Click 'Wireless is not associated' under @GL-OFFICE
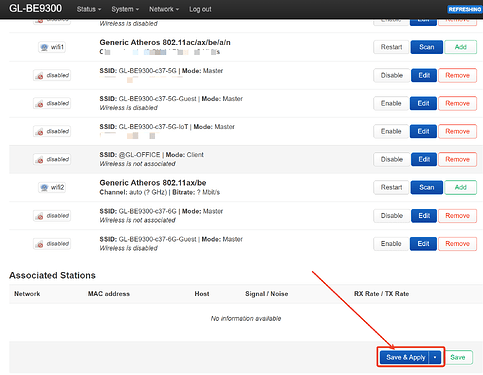This screenshot has width=483, height=375. (x=137, y=164)
